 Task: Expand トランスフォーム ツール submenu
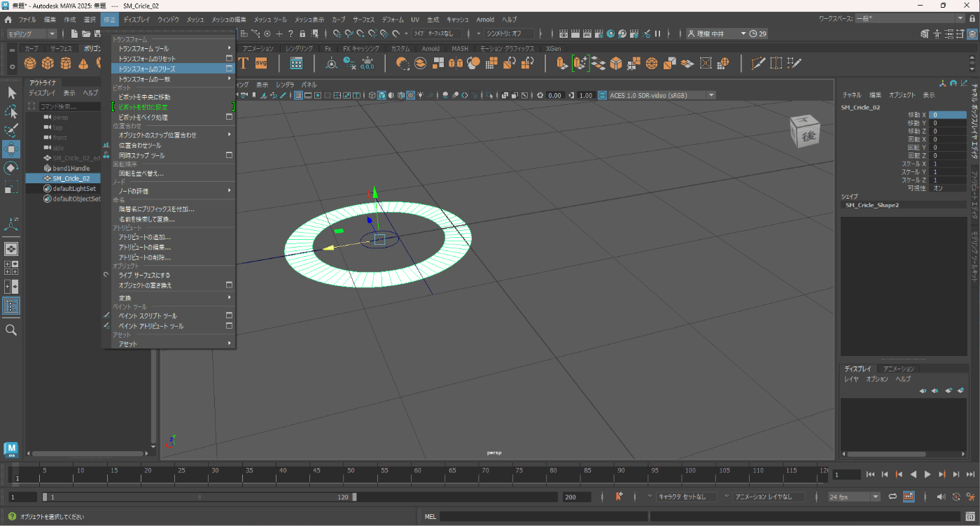(173, 48)
